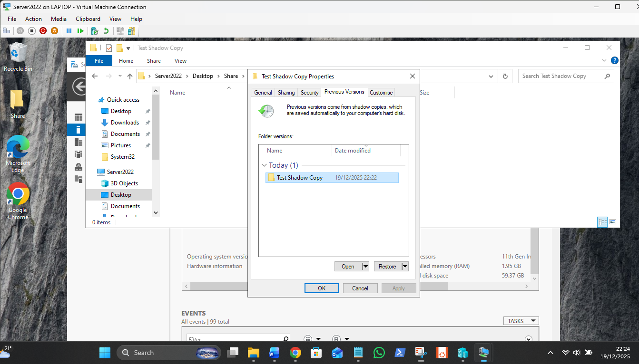
Task: Click the Cancel button in Properties dialog
Action: [360, 288]
